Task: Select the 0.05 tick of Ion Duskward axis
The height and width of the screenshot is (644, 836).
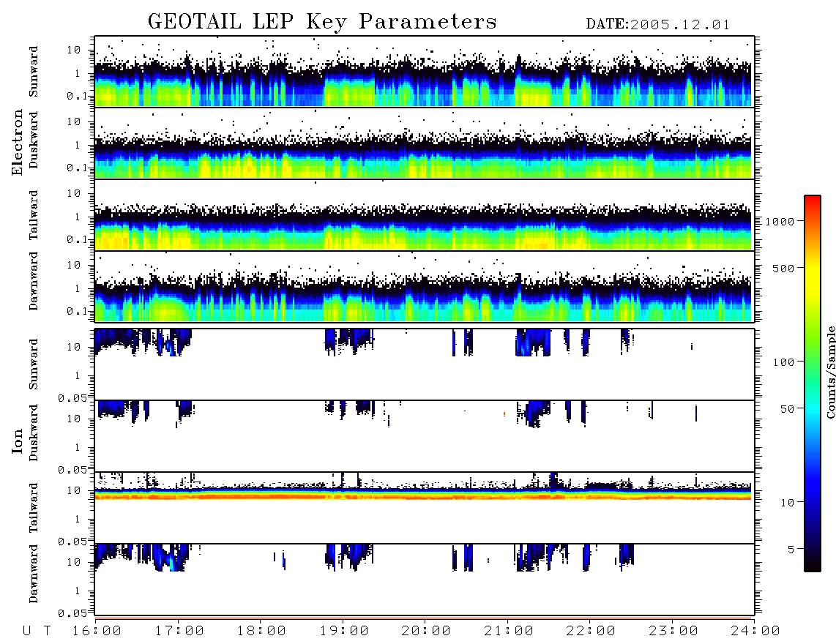Action: tap(72, 470)
